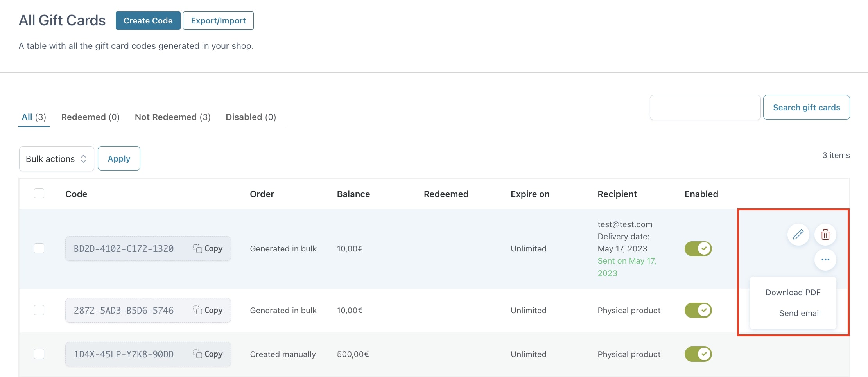
Task: Select checkbox for BD2D-4102-C172-1320 row
Action: pos(39,249)
